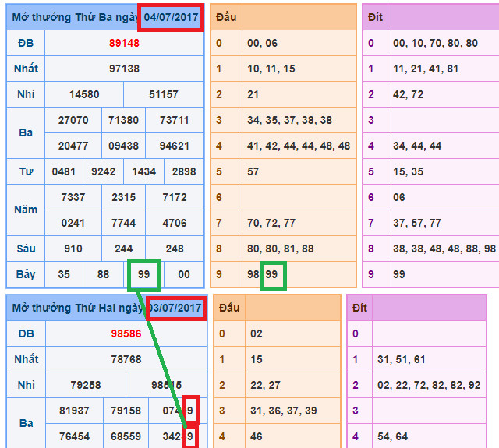Click fifth prize number 7744
This screenshot has width=499, height=448.
click(x=124, y=223)
